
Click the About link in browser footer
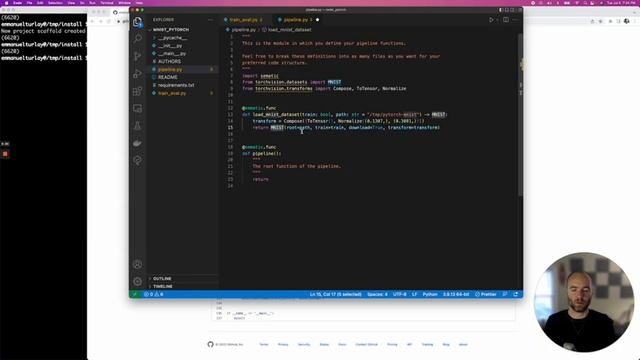point(463,344)
